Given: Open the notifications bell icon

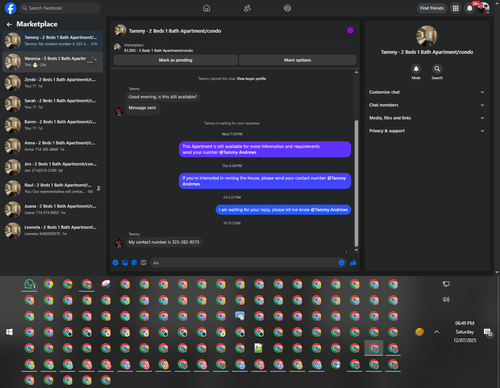Looking at the screenshot, I should click(470, 8).
